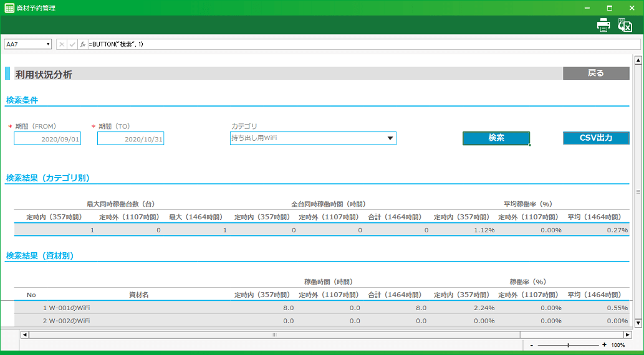
Task: Click the vertical scrollbar down arrow
Action: [638, 323]
